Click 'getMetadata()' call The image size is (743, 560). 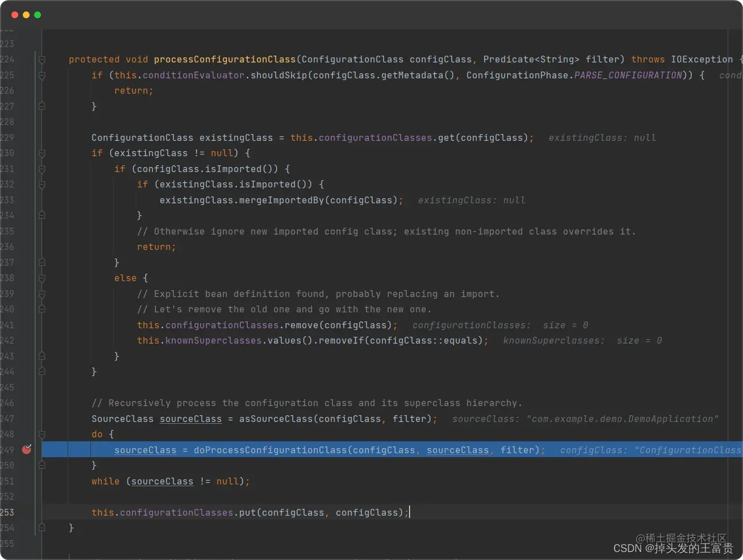418,75
